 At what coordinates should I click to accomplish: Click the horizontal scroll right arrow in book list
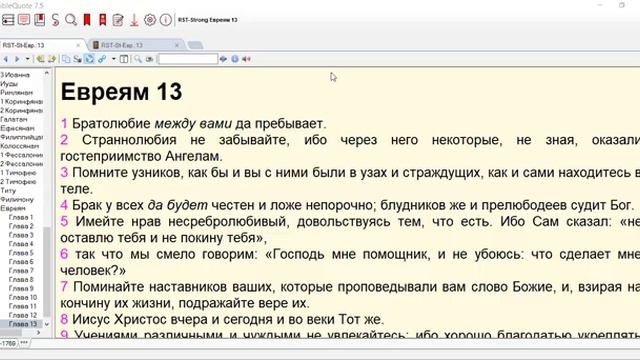[x=39, y=333]
